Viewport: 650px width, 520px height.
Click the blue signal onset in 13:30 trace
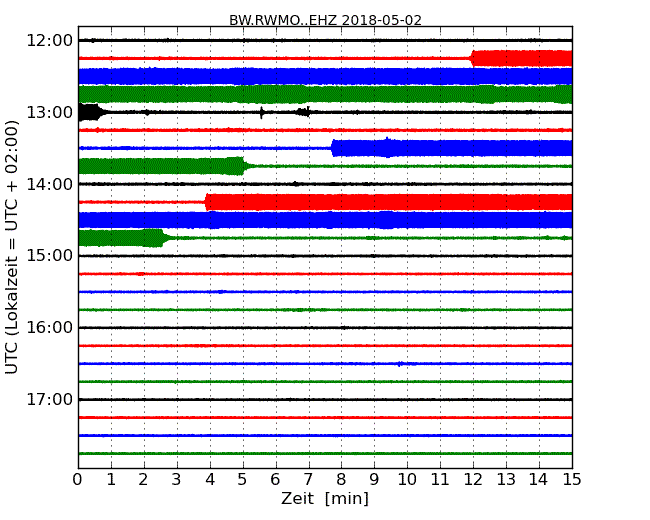pos(334,148)
